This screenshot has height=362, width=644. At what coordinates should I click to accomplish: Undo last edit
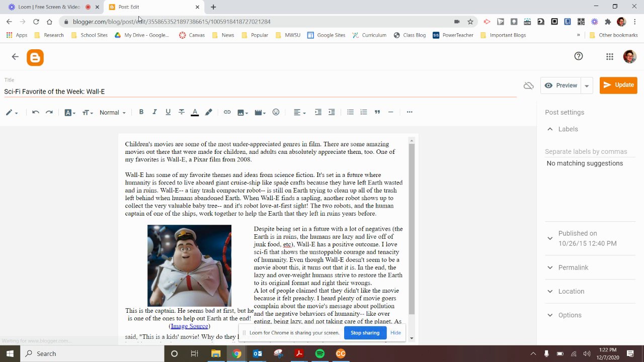pyautogui.click(x=36, y=112)
